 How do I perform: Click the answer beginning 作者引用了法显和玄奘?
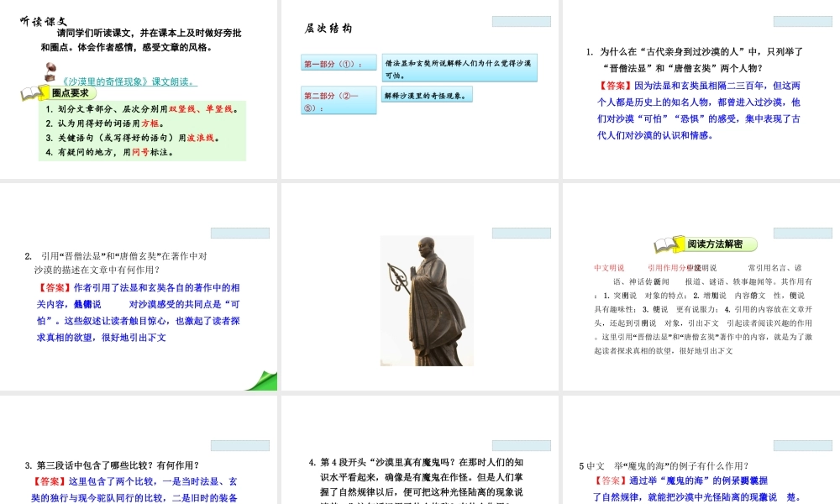click(x=139, y=312)
